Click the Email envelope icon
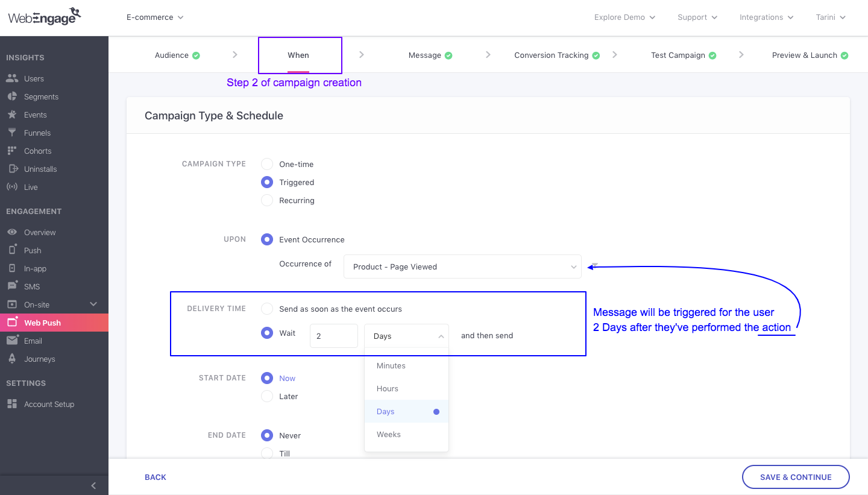The height and width of the screenshot is (495, 868). (x=12, y=341)
